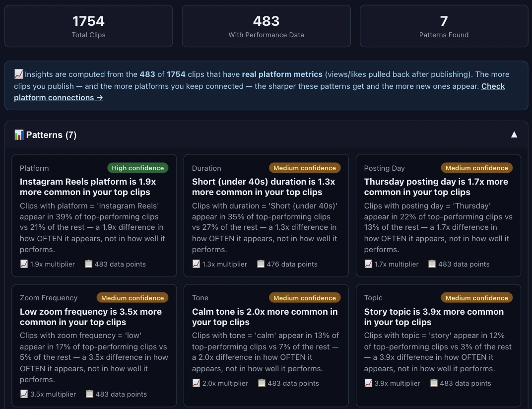Screen dimensions: 532x409
Task: Click the Tone category label
Action: [x=200, y=298]
